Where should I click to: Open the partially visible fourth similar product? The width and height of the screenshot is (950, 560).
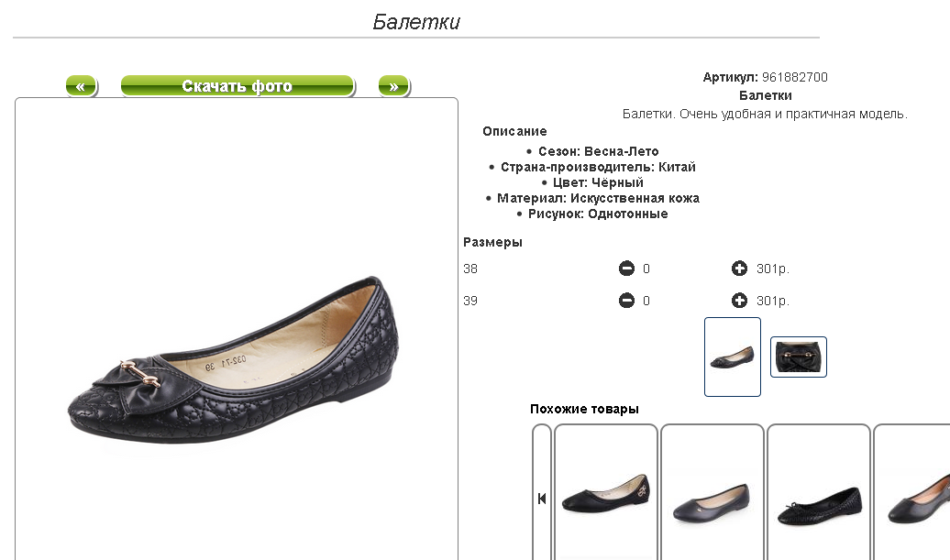coord(911,493)
